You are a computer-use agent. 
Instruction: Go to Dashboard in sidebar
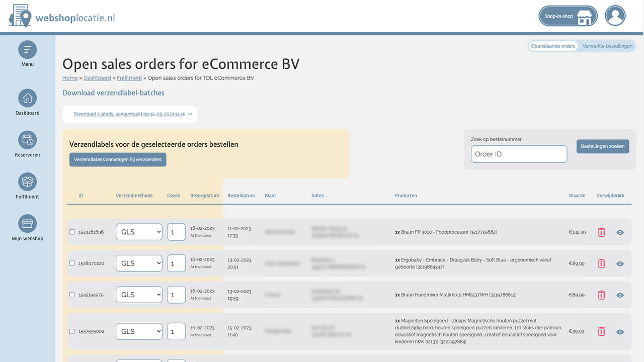[x=28, y=99]
